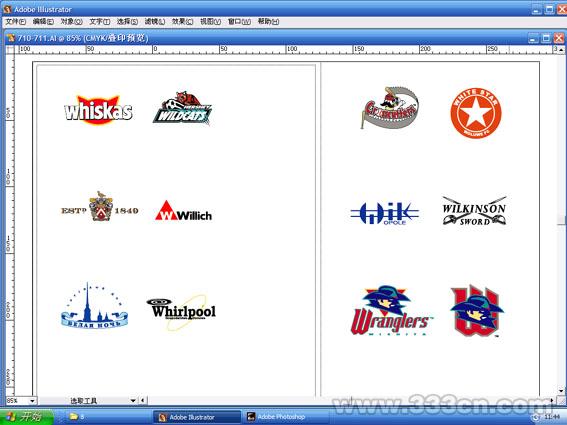
Task: Select the Whiskas logo artwork
Action: [x=98, y=110]
